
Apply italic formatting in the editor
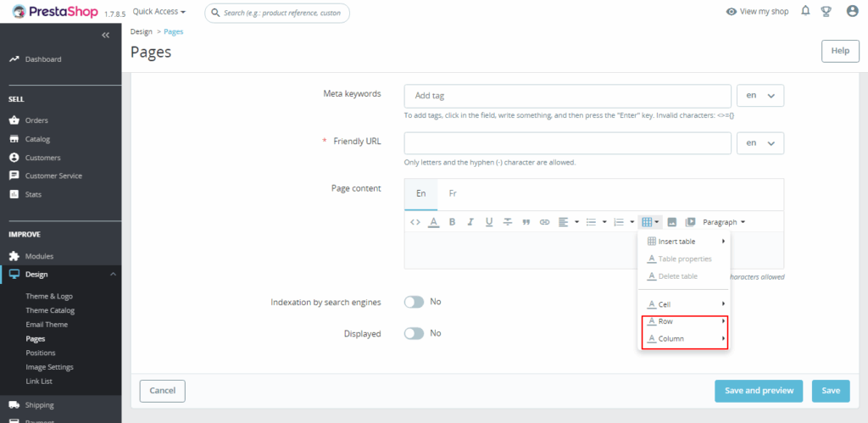[470, 222]
